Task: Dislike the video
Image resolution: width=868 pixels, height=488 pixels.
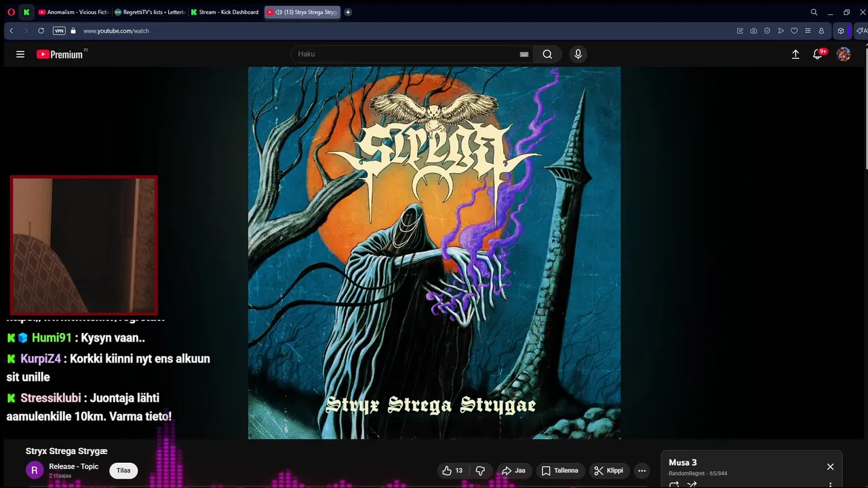Action: [x=480, y=470]
